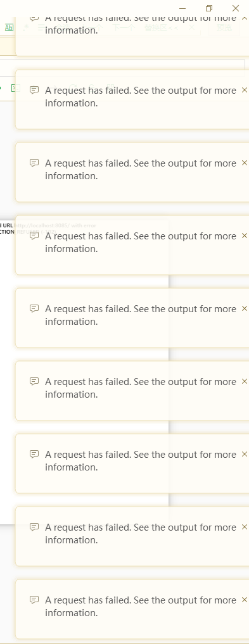Restore down the window via title bar icon
Image resolution: width=249 pixels, height=644 pixels.
point(209,8)
